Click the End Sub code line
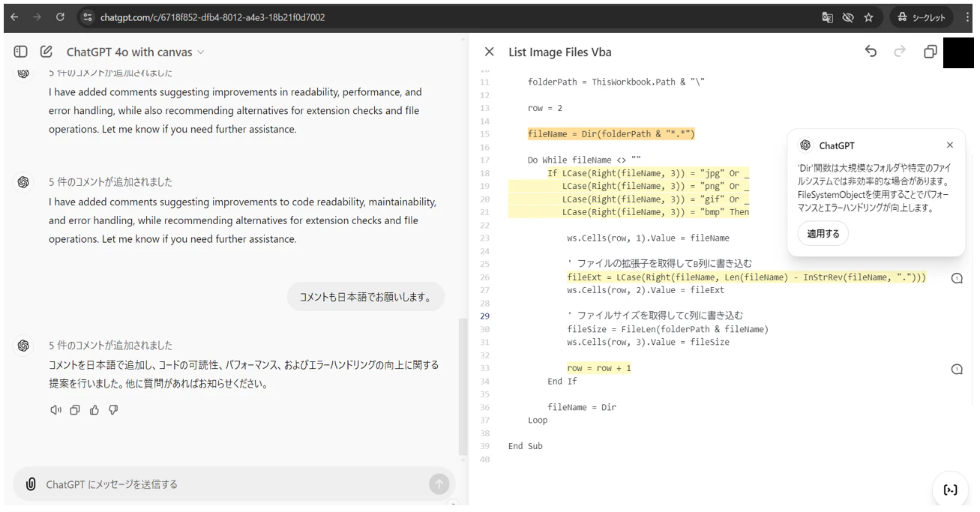This screenshot has height=512, width=980. point(526,446)
